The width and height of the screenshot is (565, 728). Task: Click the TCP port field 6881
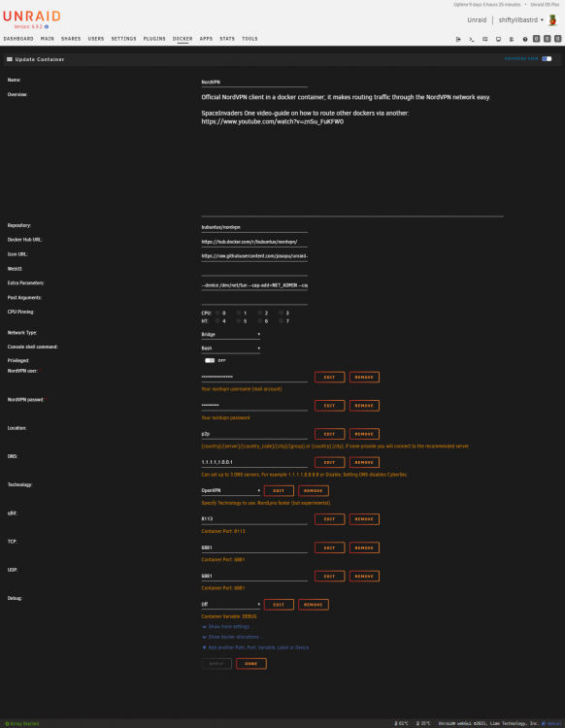[254, 547]
